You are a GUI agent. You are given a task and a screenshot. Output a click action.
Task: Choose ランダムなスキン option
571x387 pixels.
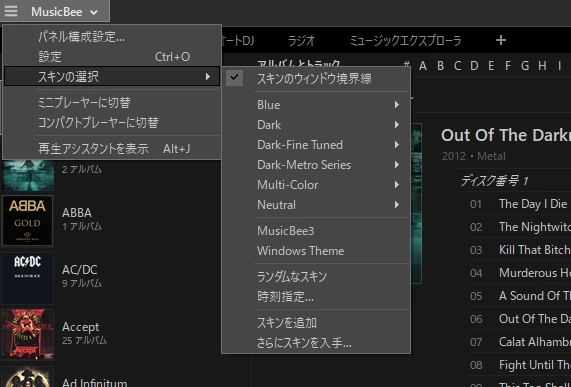316,277
